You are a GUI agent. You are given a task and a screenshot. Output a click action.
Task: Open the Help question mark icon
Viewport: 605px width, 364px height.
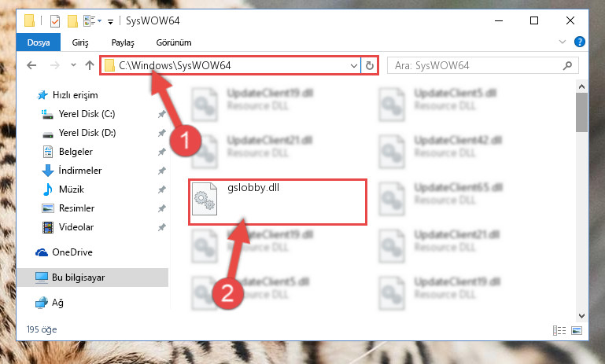coord(579,42)
